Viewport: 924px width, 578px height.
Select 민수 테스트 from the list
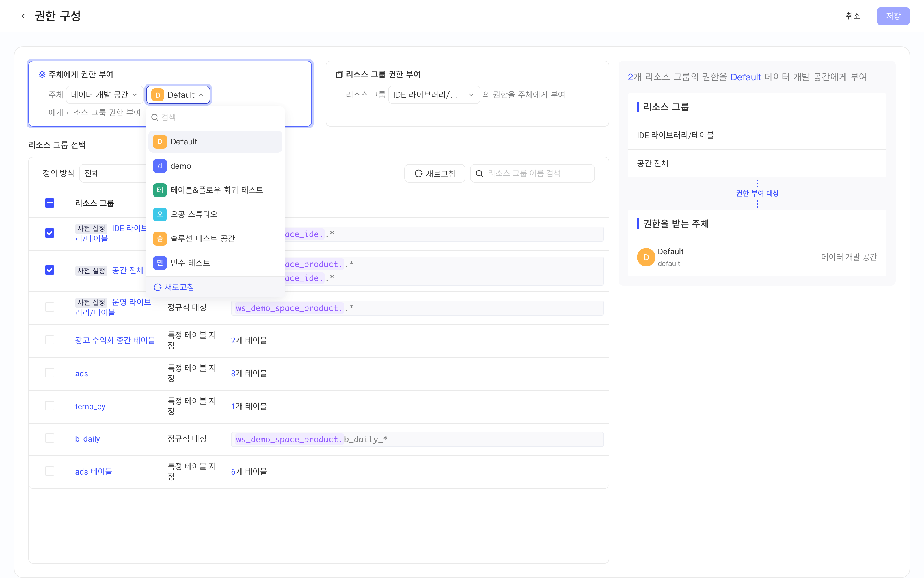(215, 263)
